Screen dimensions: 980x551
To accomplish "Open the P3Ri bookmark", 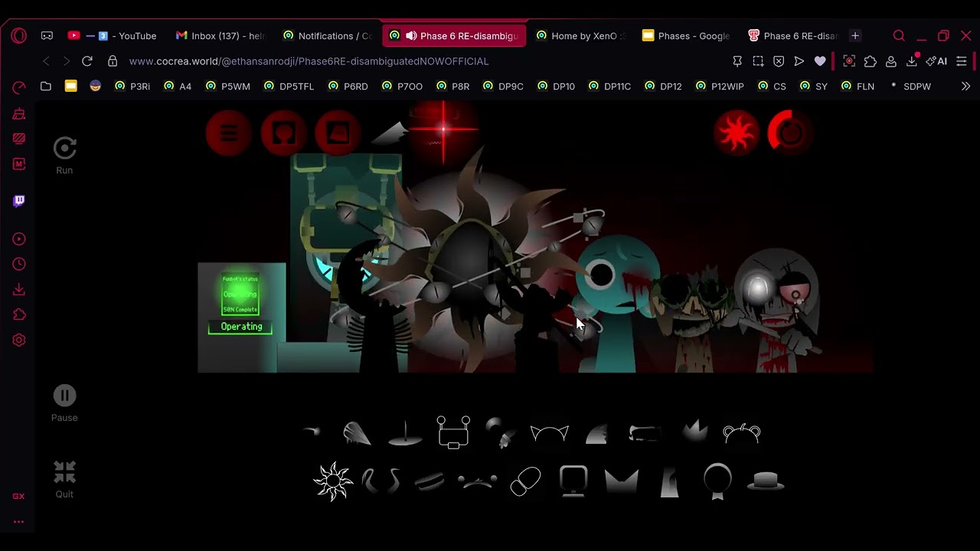I will pyautogui.click(x=132, y=86).
